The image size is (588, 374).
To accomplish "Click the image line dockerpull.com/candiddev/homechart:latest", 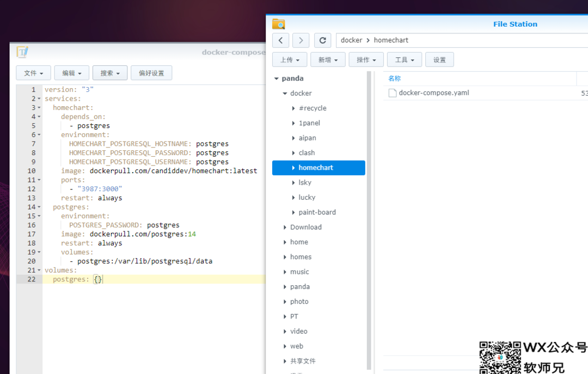I will (159, 171).
